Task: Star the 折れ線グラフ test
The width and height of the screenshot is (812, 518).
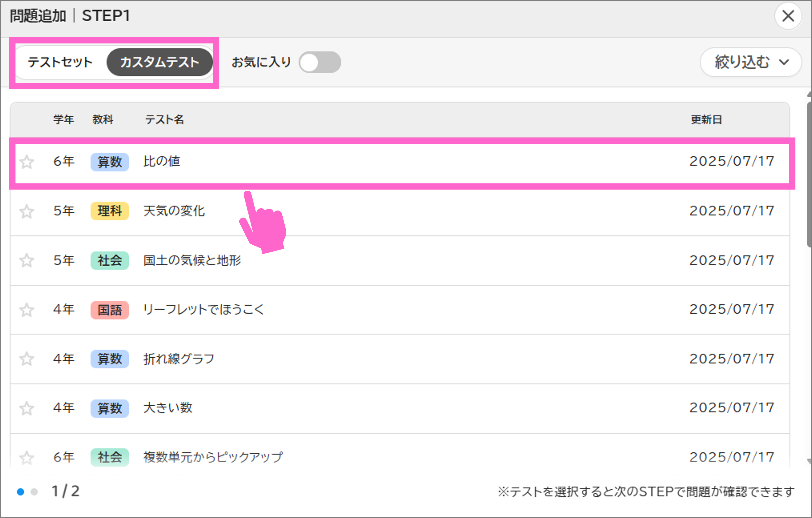Action: point(27,359)
